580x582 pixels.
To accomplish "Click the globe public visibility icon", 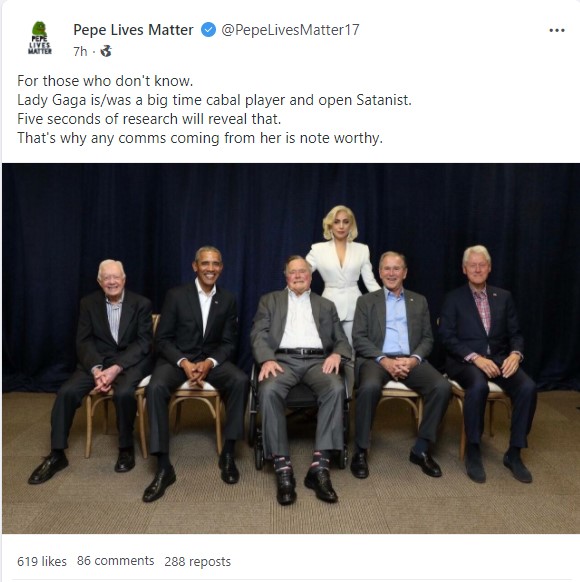I will coord(106,51).
